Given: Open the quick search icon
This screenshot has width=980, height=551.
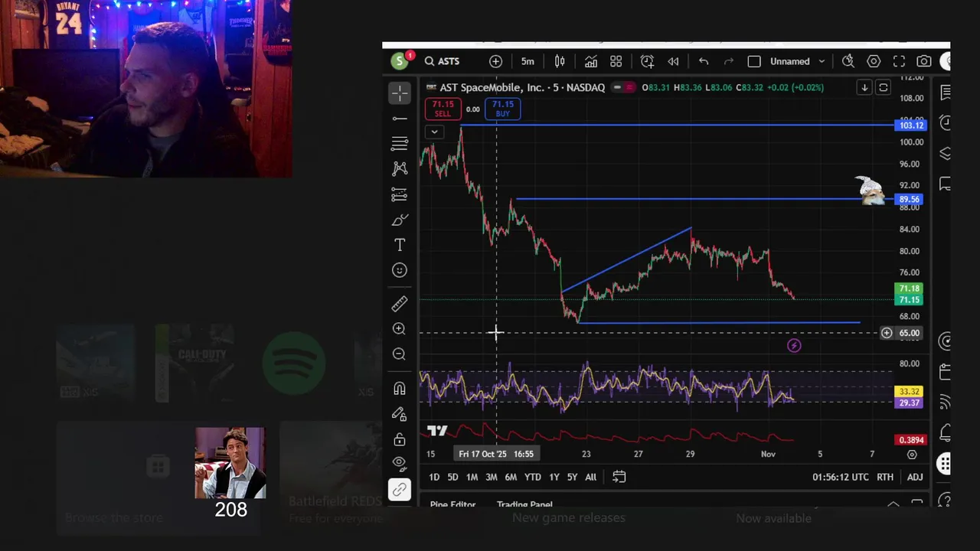Looking at the screenshot, I should click(848, 61).
